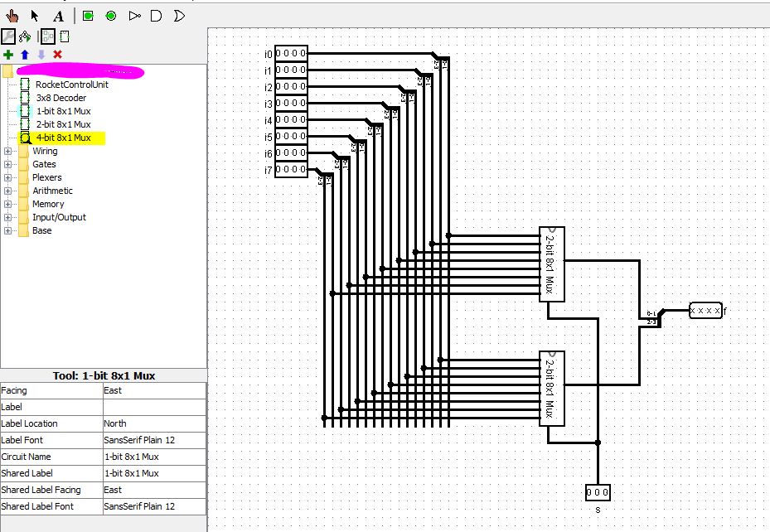The image size is (770, 532).
Task: Expand the Input/Output library
Action: point(7,217)
